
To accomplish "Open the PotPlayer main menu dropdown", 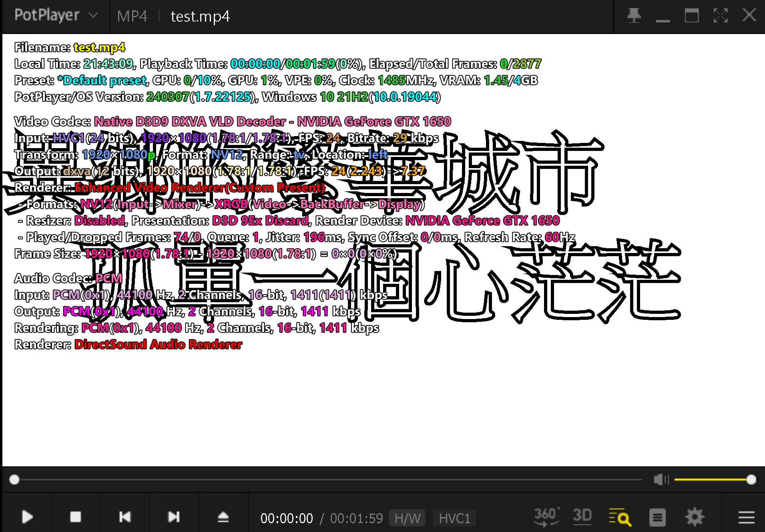I will coord(56,16).
